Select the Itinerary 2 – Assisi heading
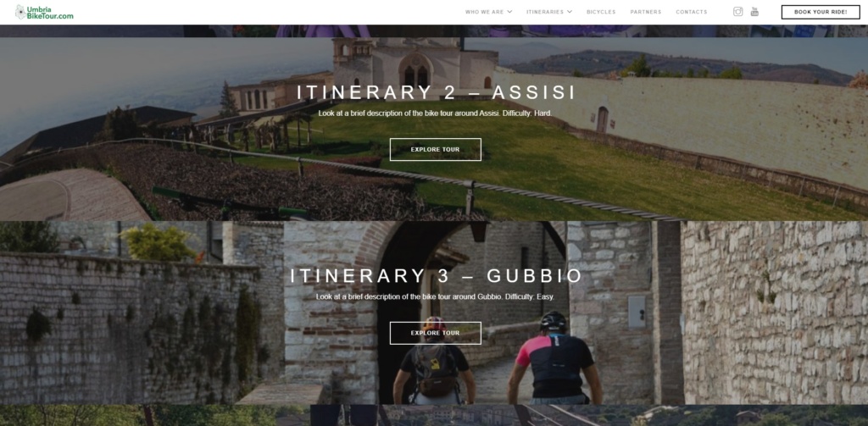This screenshot has height=426, width=868. [x=437, y=92]
